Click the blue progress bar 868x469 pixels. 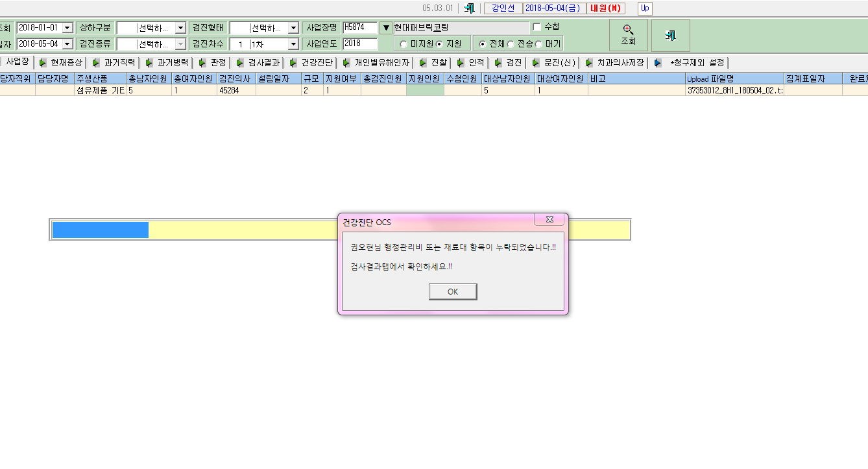(101, 230)
